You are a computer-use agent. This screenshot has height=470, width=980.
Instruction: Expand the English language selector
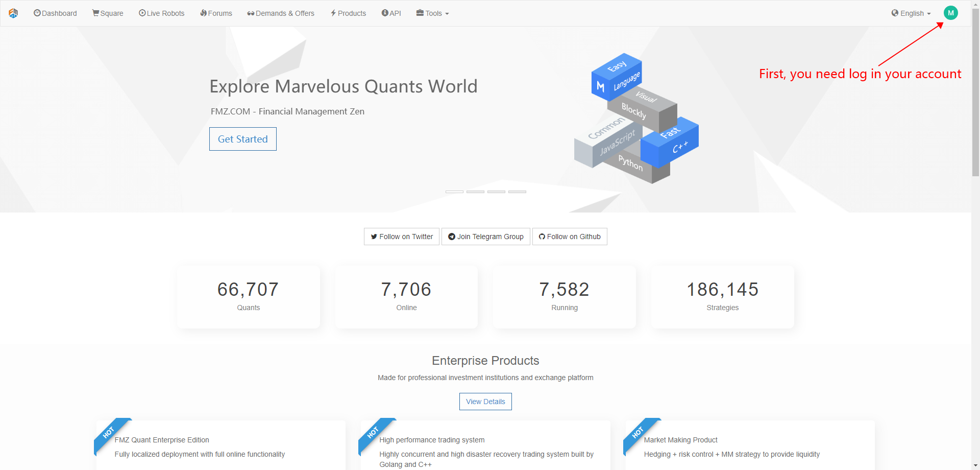point(911,13)
